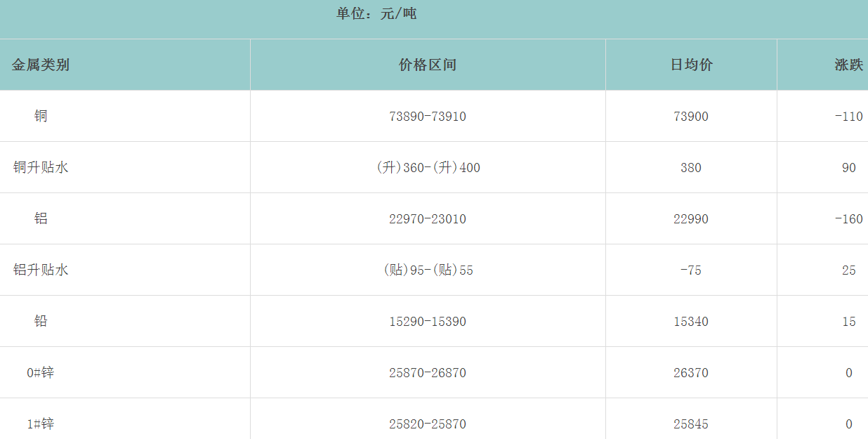The width and height of the screenshot is (868, 439).
Task: Click aluminum daily average 22990
Action: pyautogui.click(x=691, y=219)
